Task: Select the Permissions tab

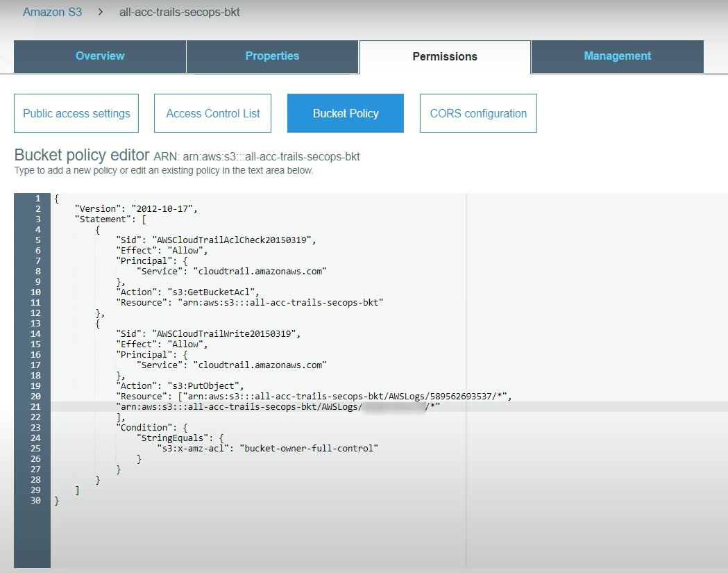Action: (x=445, y=57)
